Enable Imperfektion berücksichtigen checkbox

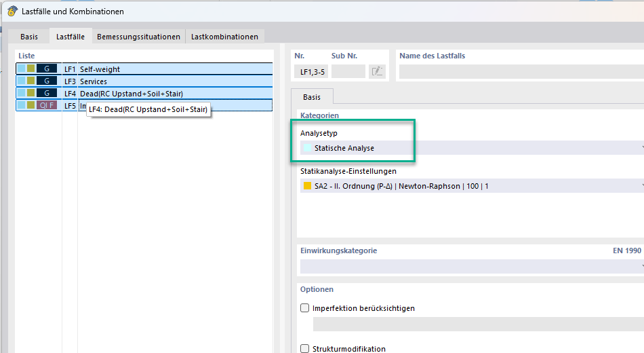tap(305, 308)
